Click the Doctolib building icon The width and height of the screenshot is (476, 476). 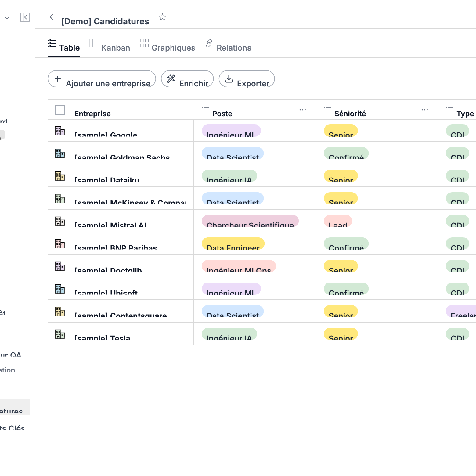[x=60, y=266]
